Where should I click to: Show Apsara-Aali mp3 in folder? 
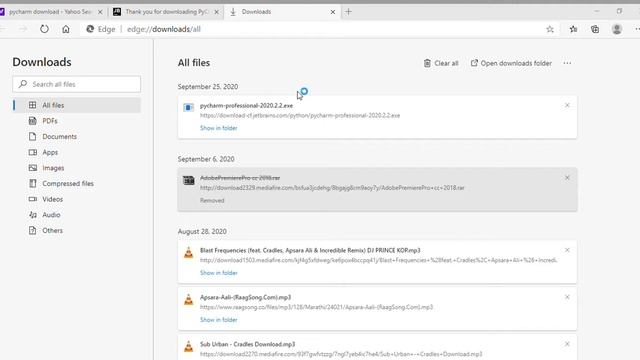click(x=218, y=320)
